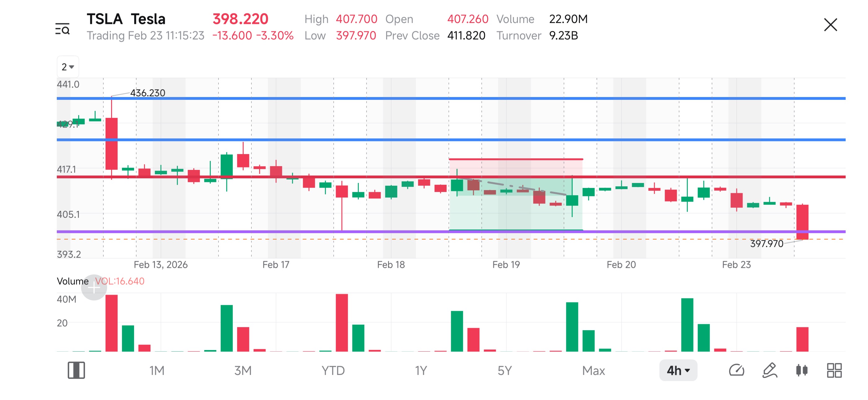Open the stock search list icon
868x400 pixels.
pyautogui.click(x=62, y=29)
